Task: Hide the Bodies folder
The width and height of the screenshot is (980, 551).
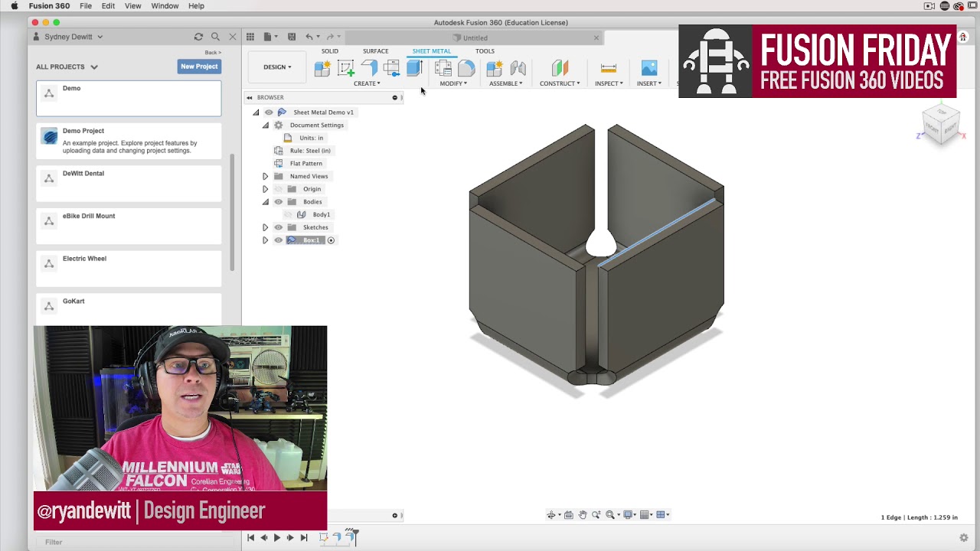Action: [x=279, y=202]
